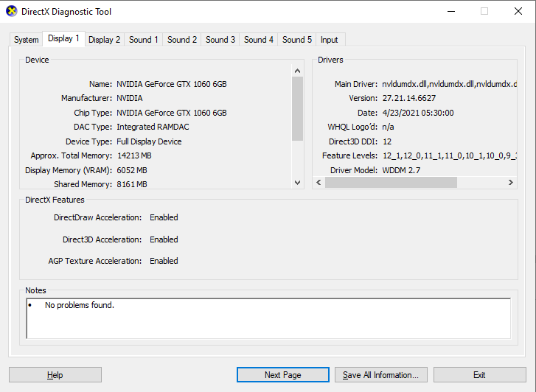536x392 pixels.
Task: Minimize the DirectX Diagnostic Tool window
Action: [x=451, y=11]
